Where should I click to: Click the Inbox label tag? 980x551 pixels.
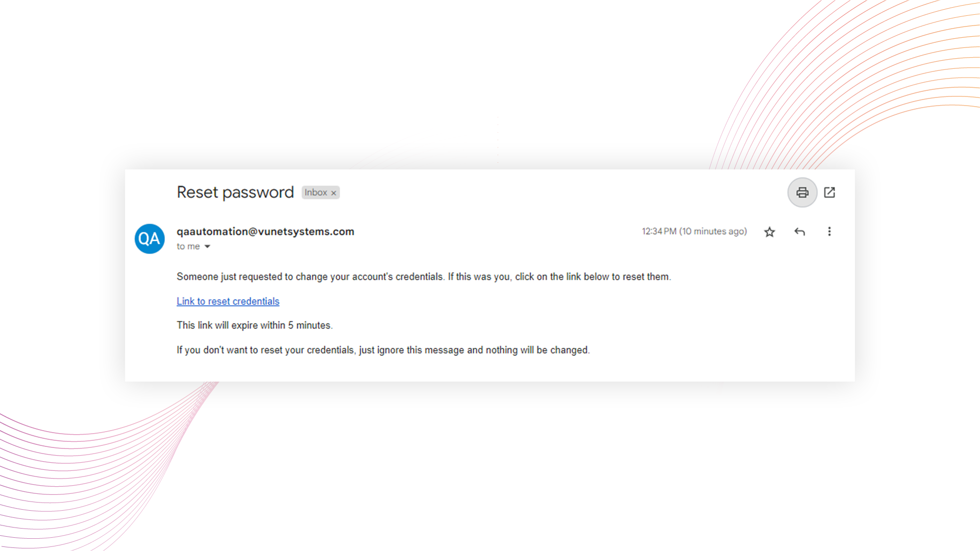(x=315, y=192)
